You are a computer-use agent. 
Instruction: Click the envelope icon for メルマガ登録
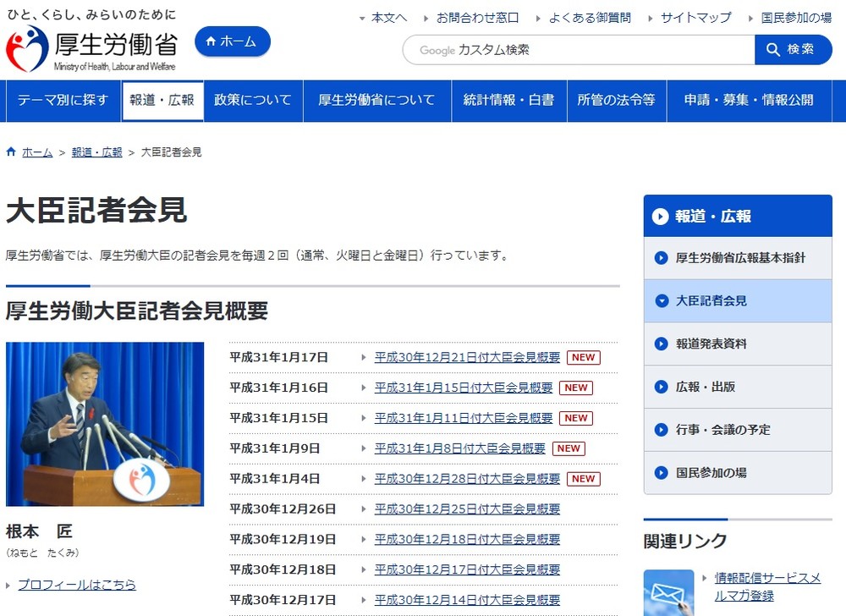[669, 592]
